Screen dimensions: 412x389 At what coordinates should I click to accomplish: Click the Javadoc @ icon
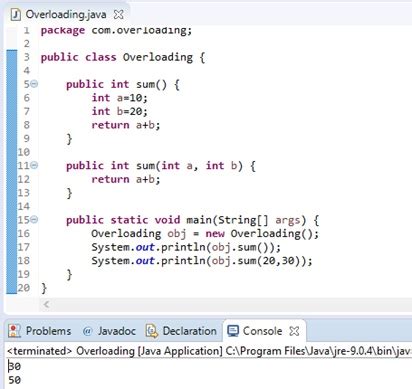coord(87,331)
